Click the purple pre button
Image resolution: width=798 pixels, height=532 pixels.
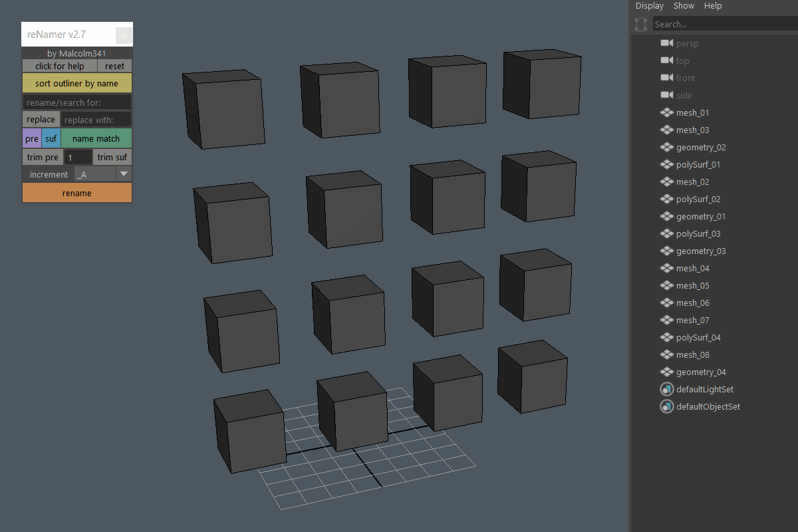click(32, 138)
